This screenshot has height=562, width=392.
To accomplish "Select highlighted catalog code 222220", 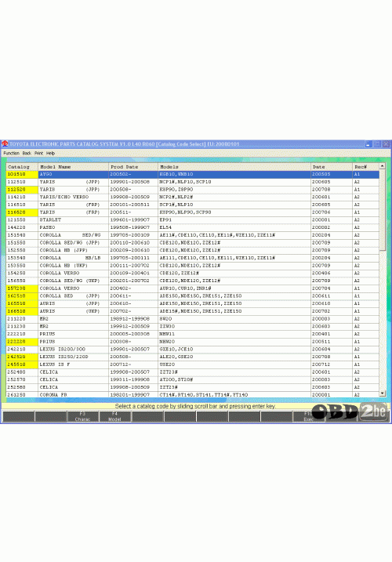I will [22, 342].
